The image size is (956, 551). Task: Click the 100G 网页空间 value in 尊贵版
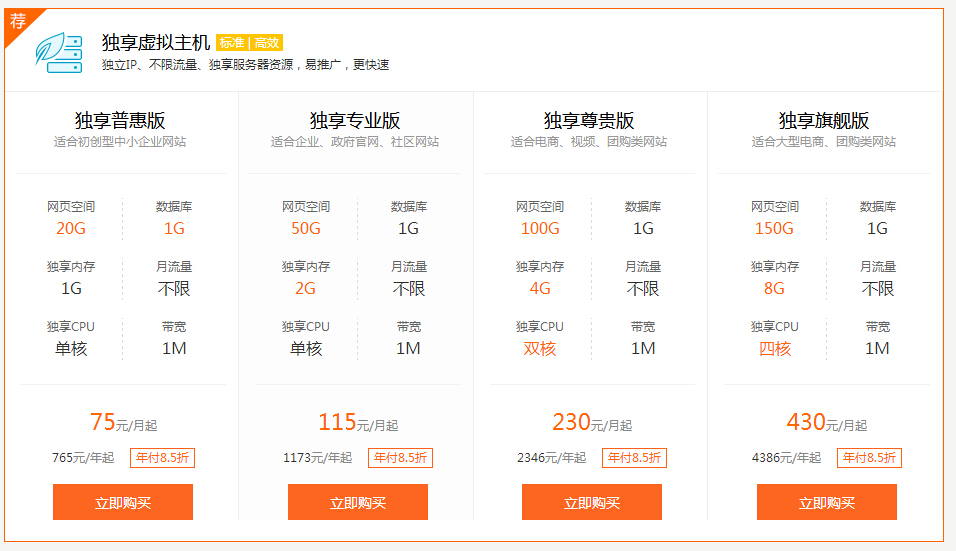pyautogui.click(x=540, y=229)
